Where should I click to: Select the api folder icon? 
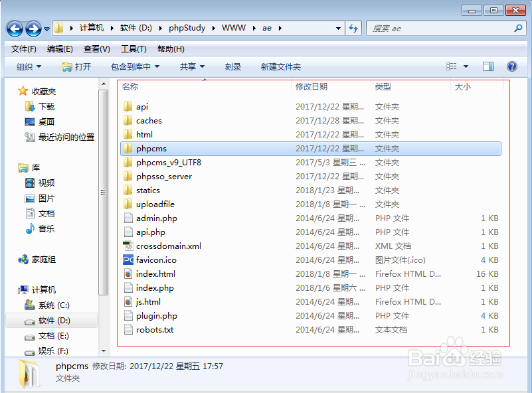tap(128, 106)
